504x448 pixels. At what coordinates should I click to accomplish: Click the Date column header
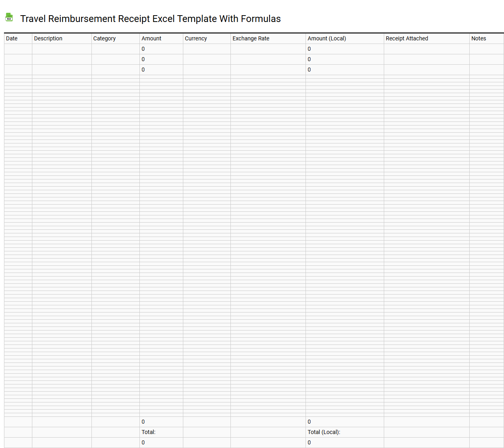12,38
